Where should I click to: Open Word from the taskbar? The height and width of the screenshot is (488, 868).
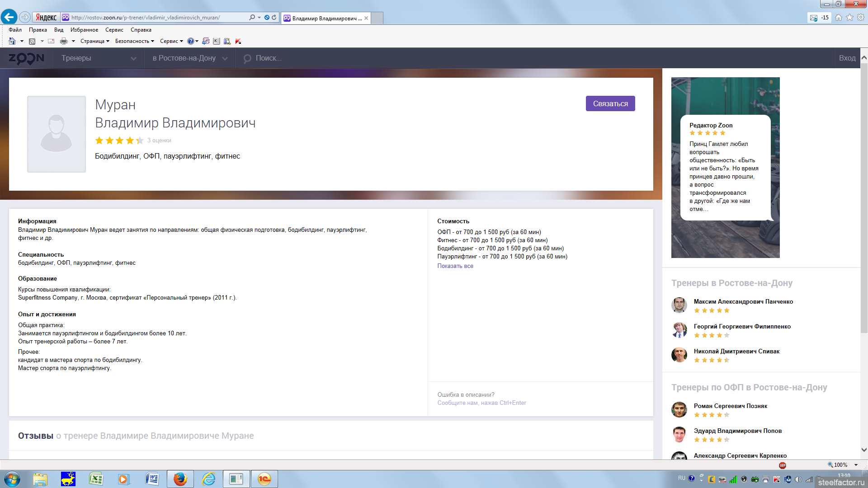[152, 479]
